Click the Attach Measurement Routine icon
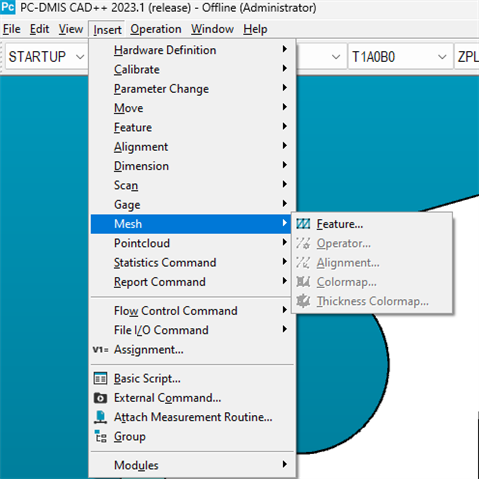 click(x=100, y=417)
